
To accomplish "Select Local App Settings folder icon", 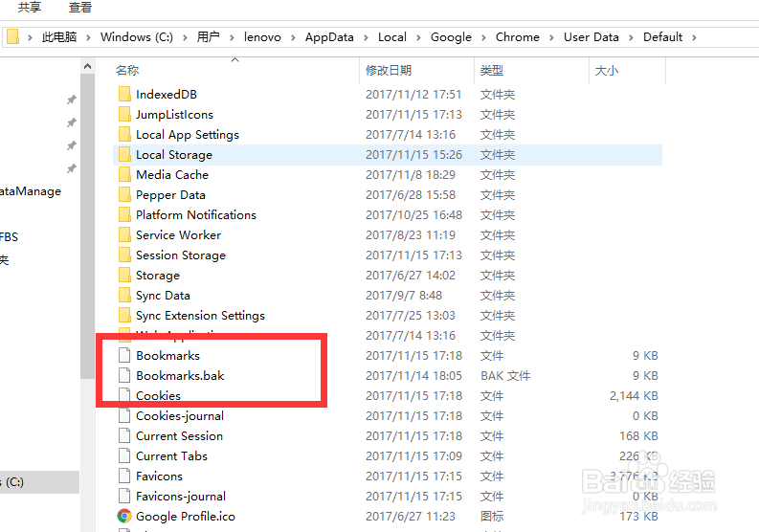I will [124, 134].
